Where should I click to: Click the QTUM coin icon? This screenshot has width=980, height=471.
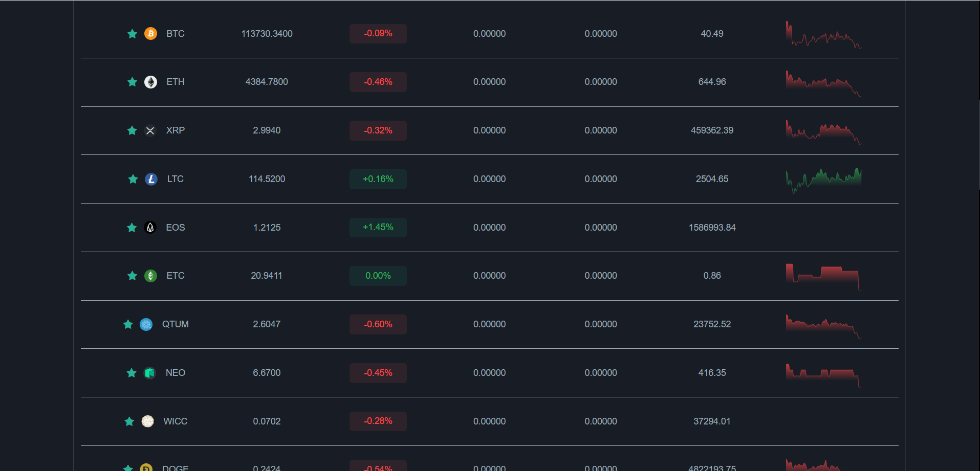pos(146,324)
